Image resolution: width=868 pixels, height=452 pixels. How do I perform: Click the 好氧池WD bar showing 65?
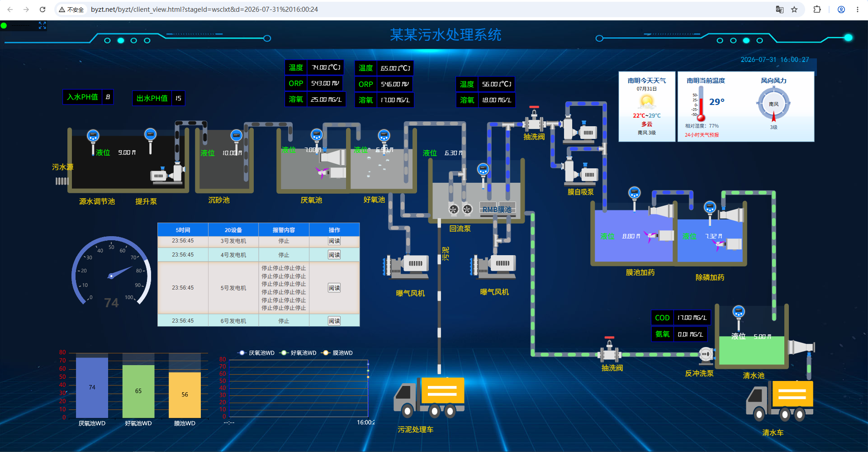138,391
